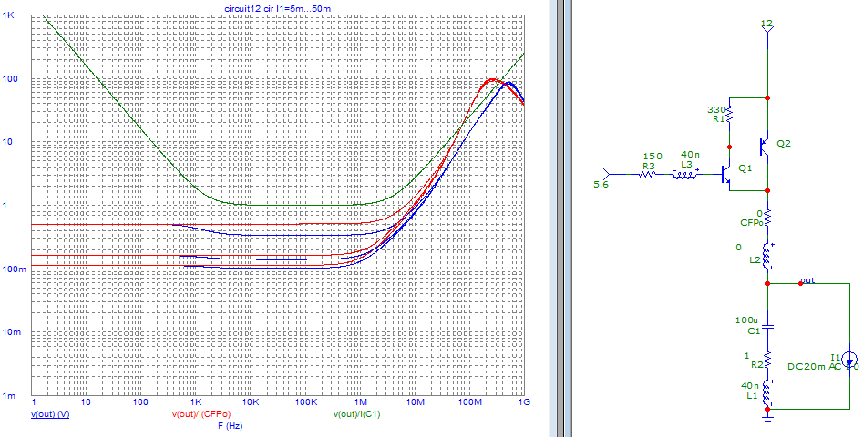Click the 1G label on the X axis
The height and width of the screenshot is (437, 868).
coord(524,402)
